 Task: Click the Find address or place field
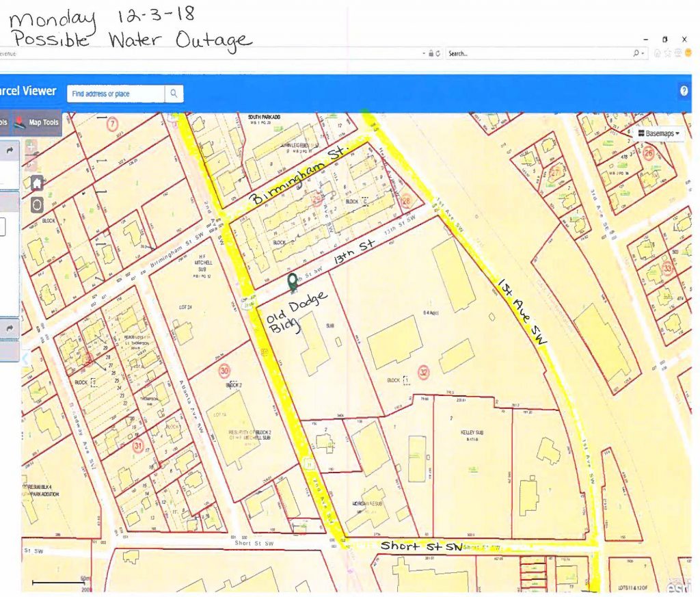click(116, 94)
